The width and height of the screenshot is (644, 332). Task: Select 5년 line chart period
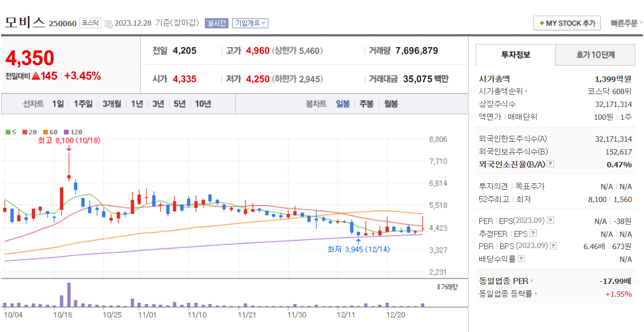179,104
